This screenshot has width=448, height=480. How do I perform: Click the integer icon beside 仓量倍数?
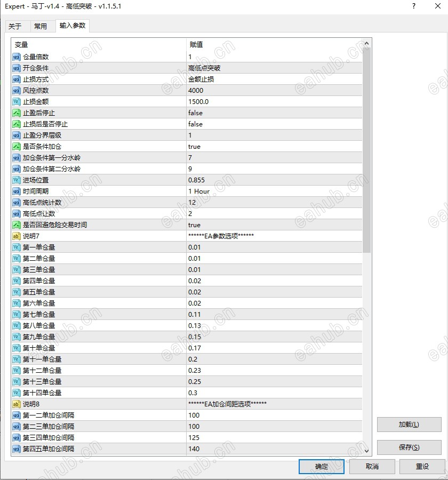tap(16, 57)
